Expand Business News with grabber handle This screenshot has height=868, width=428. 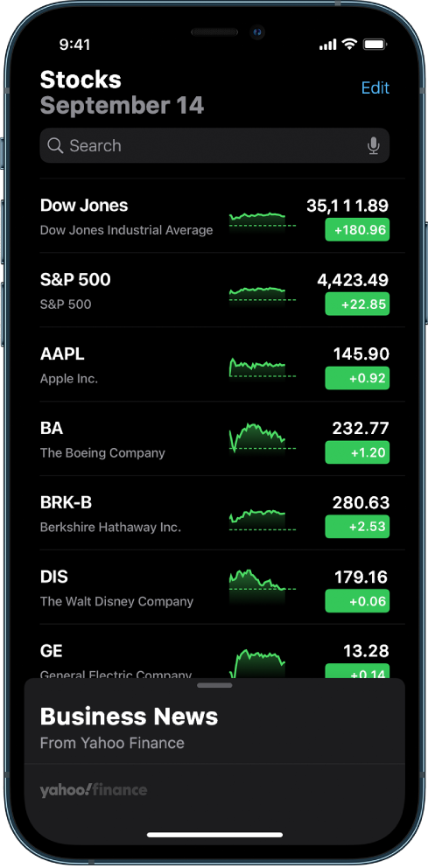pos(214,685)
